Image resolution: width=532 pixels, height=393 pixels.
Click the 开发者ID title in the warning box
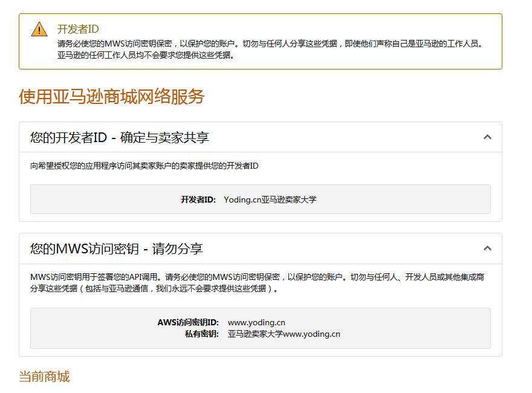(x=78, y=29)
